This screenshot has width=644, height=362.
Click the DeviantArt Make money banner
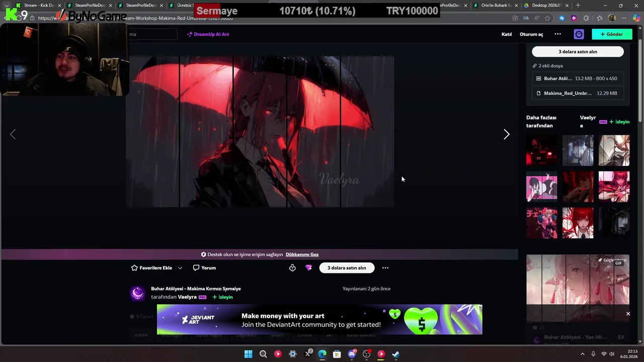[319, 319]
